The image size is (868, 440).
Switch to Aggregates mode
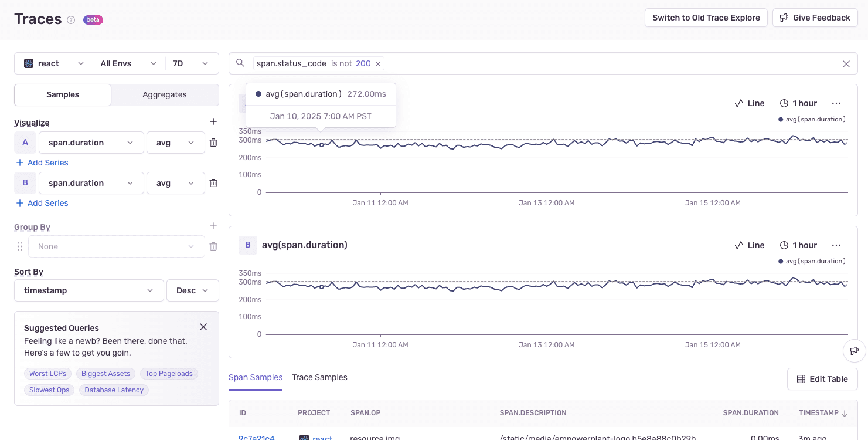click(x=164, y=94)
